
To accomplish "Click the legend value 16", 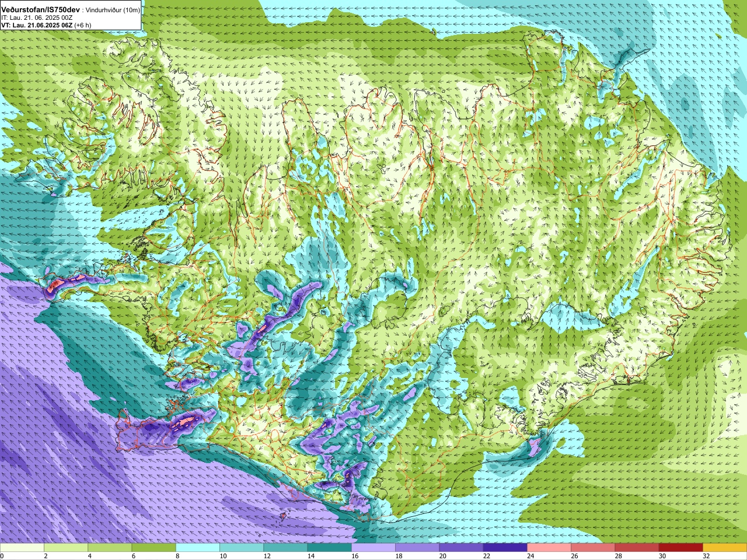I will pos(355,556).
